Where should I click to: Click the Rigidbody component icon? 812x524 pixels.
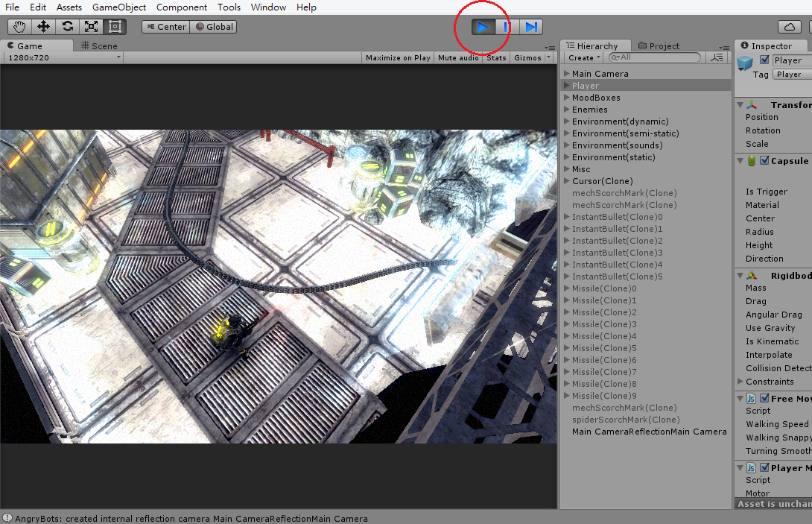[x=752, y=276]
